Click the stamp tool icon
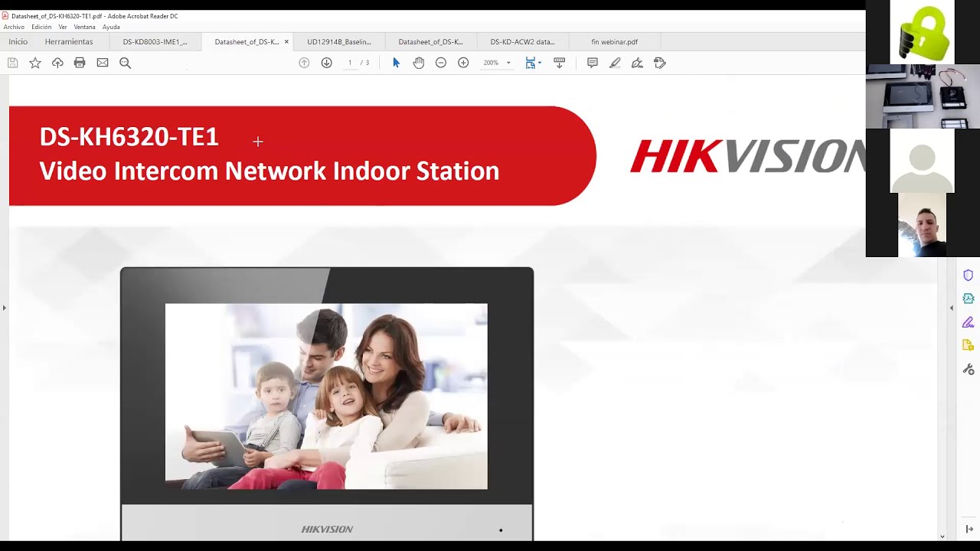The height and width of the screenshot is (551, 980). [x=660, y=63]
